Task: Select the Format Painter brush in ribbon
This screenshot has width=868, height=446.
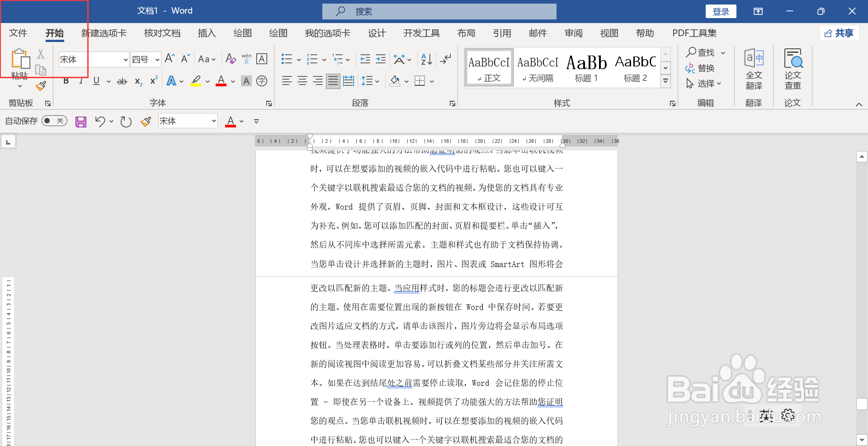Action: (x=41, y=86)
